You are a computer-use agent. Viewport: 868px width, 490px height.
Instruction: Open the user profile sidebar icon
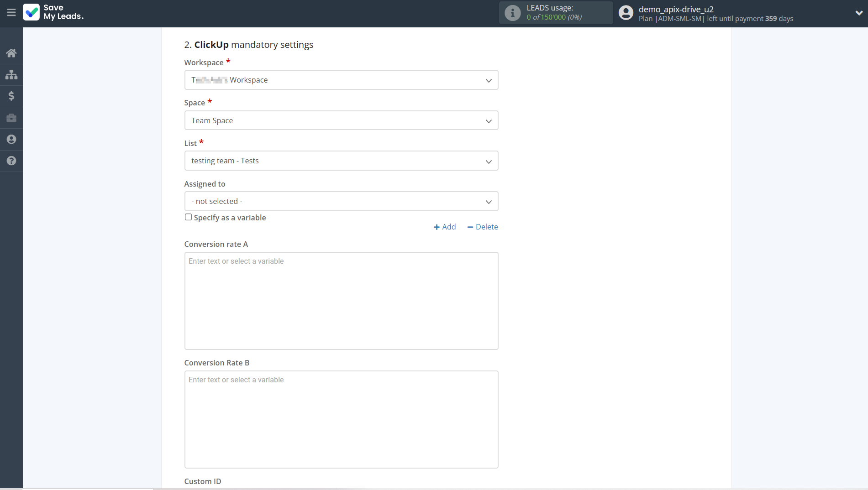11,139
